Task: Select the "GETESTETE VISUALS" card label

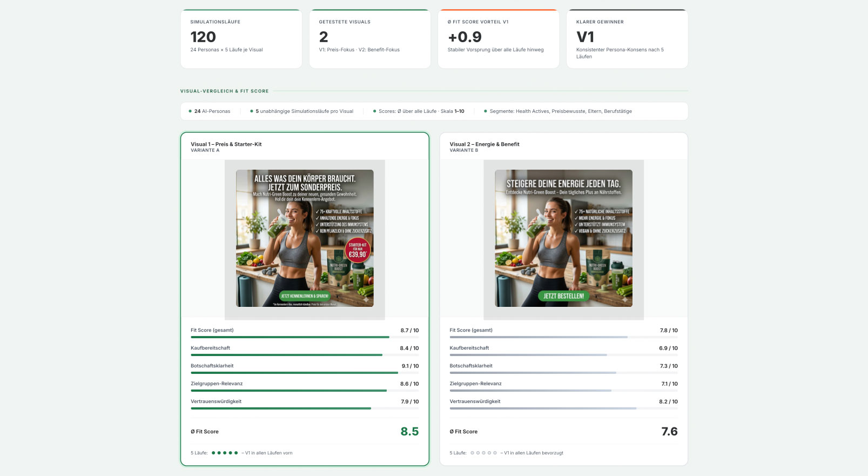Action: click(345, 22)
